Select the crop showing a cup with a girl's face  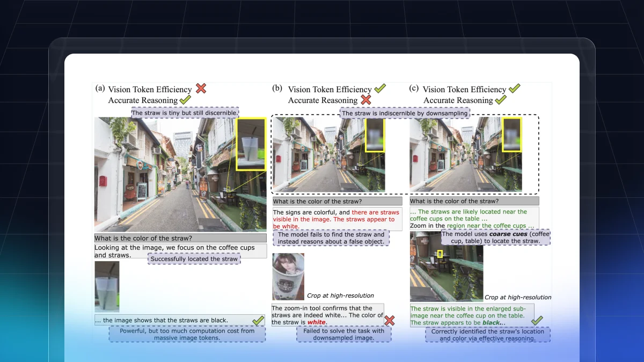[288, 277]
